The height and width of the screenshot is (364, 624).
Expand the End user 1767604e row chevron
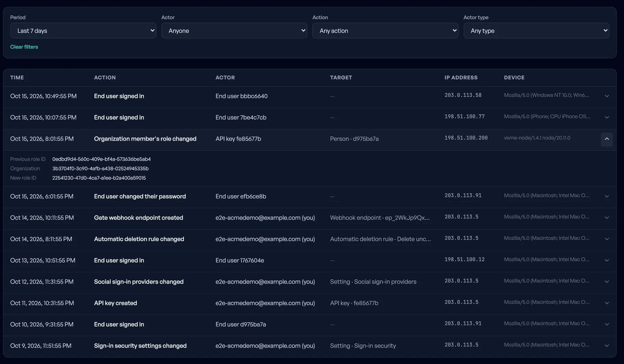click(607, 260)
